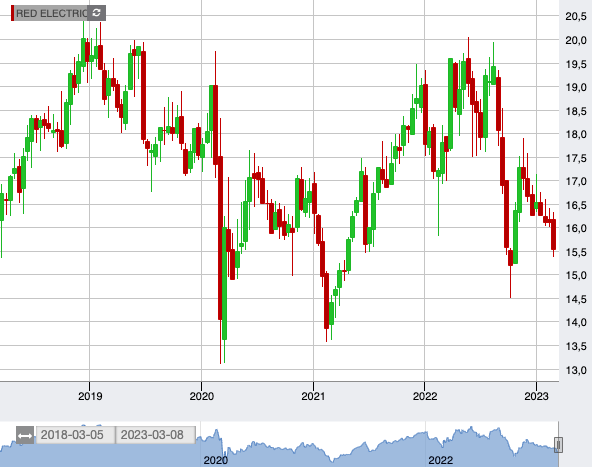The height and width of the screenshot is (467, 594).
Task: Click the 2023 label on the time axis
Action: coord(536,396)
